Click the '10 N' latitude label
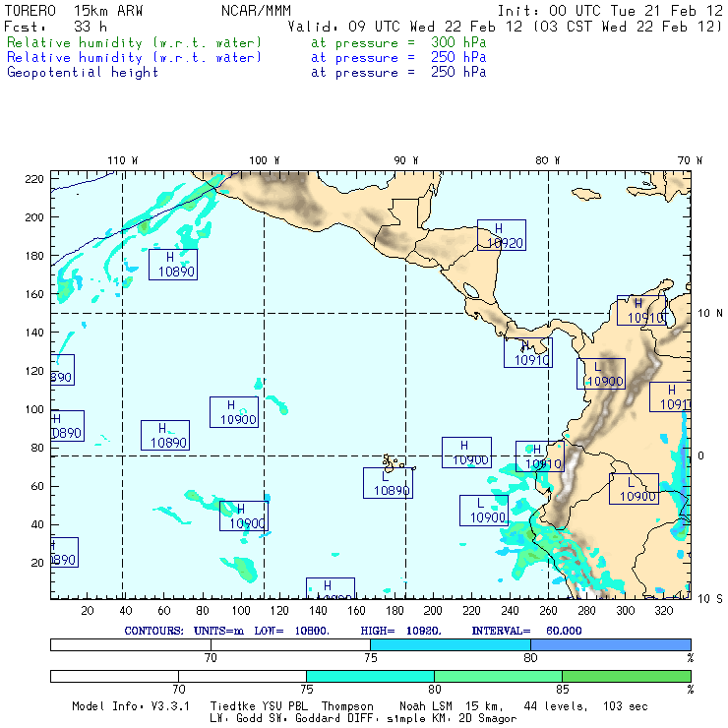 pyautogui.click(x=710, y=314)
